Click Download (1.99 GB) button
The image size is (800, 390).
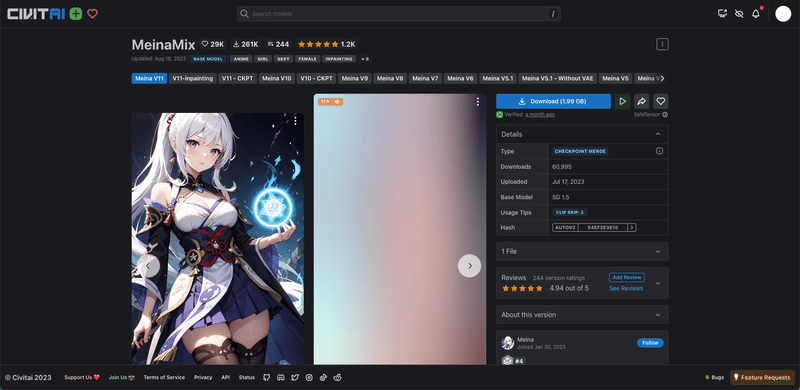pyautogui.click(x=553, y=101)
